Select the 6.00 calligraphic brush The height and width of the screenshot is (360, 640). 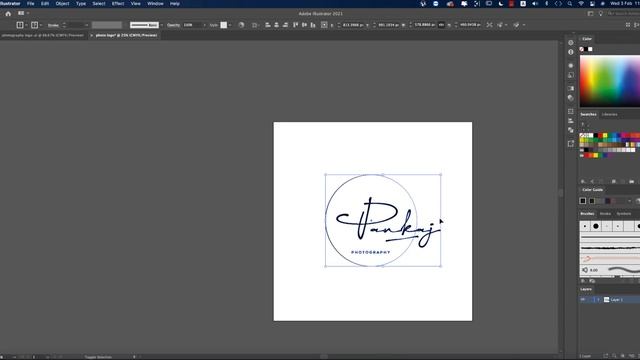coord(610,270)
